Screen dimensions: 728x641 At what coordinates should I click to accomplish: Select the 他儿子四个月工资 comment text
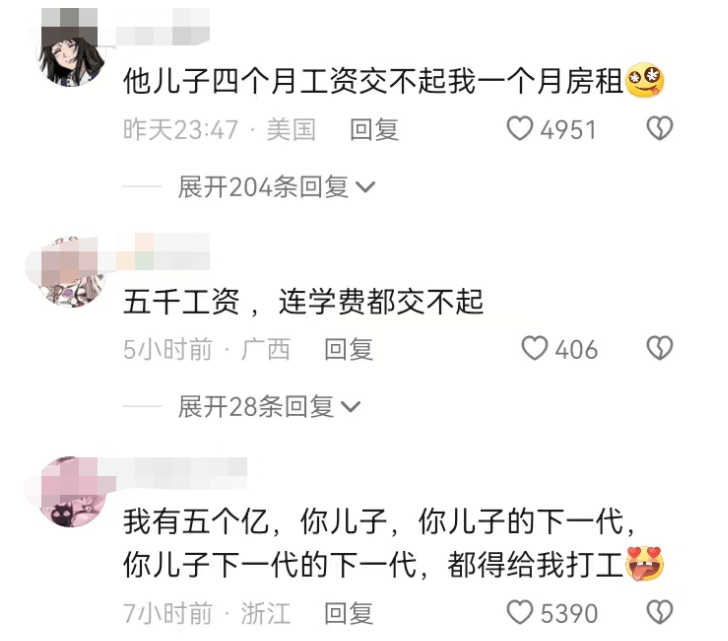tap(394, 80)
